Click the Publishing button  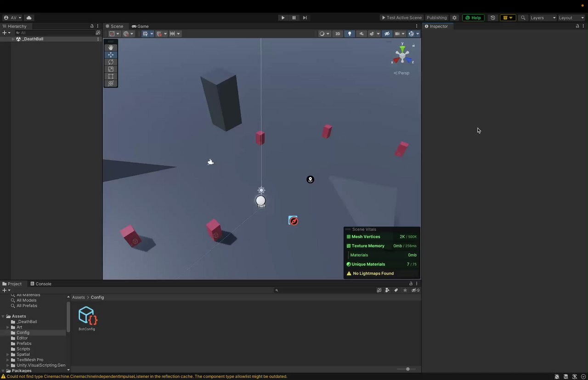[436, 18]
